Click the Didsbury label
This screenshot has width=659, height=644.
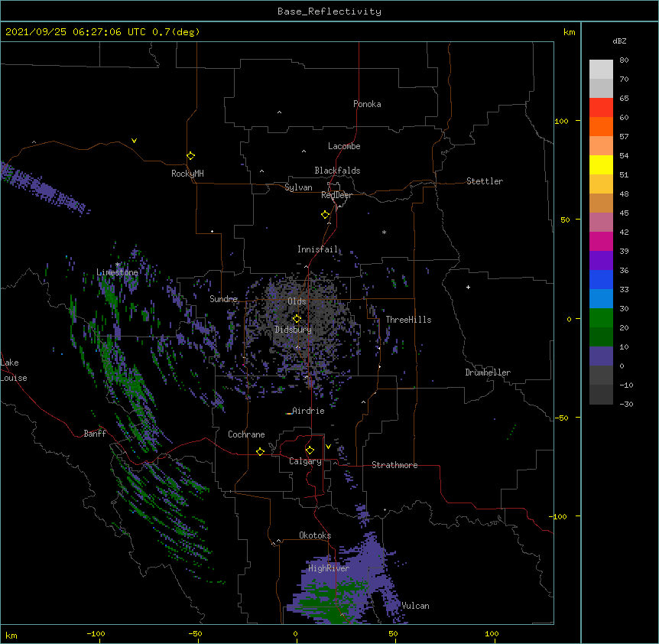tap(293, 330)
